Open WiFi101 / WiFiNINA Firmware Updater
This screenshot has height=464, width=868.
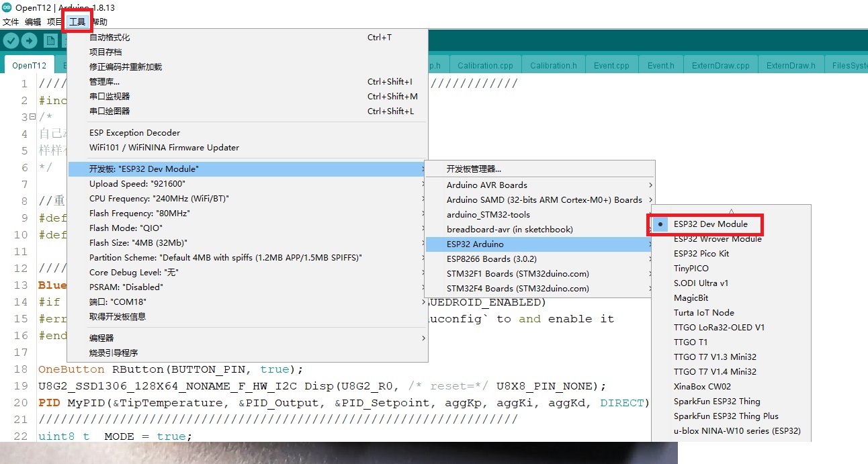click(x=247, y=148)
